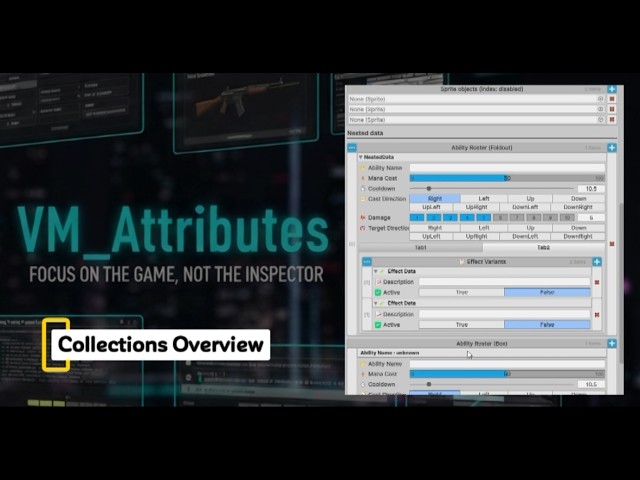Focus Ability Name field in Box roster
The image size is (640, 480).
click(507, 363)
